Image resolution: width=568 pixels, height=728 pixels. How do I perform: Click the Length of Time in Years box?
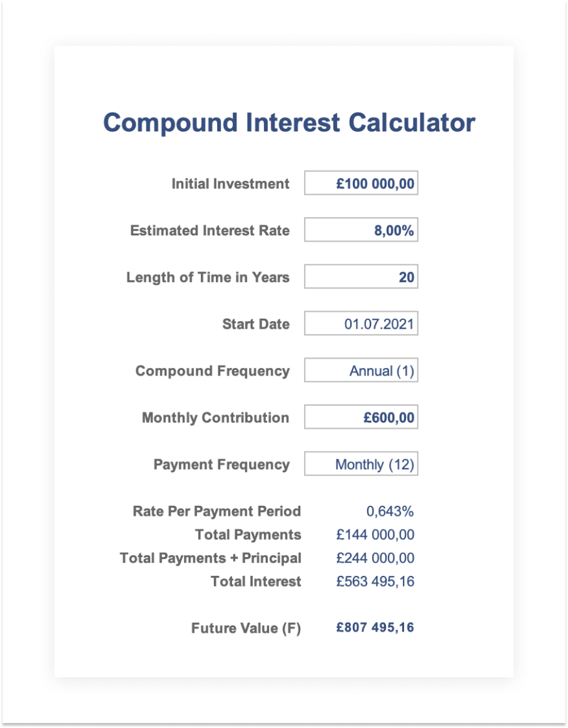[361, 277]
